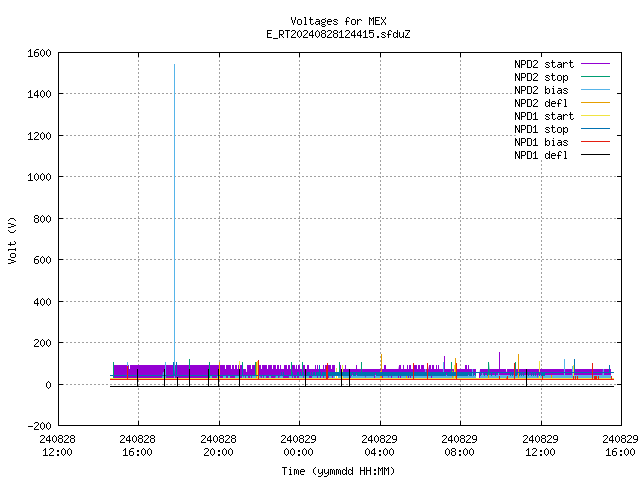Click the '240828 20:00' x-axis tick label
640x480 pixels.
pyautogui.click(x=218, y=445)
